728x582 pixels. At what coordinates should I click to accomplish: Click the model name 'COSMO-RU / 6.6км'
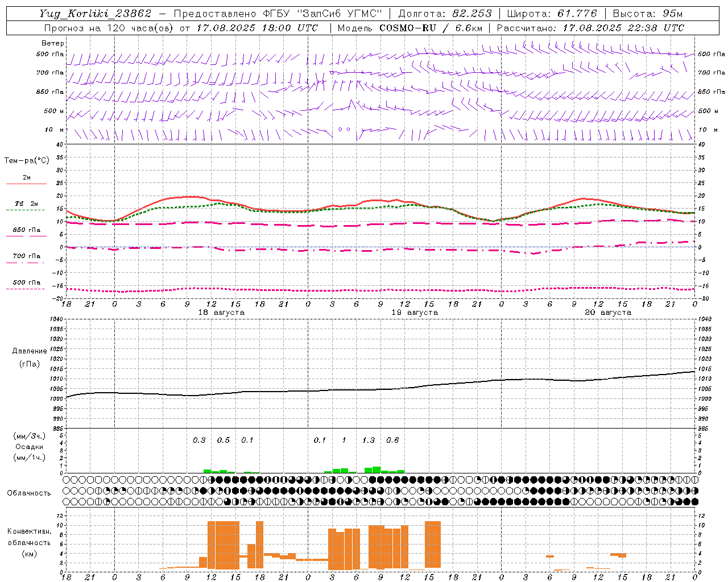pyautogui.click(x=431, y=28)
